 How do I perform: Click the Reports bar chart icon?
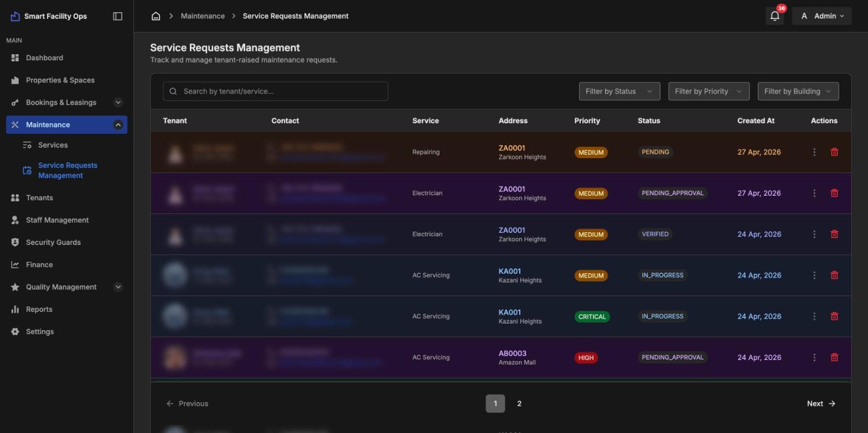15,309
